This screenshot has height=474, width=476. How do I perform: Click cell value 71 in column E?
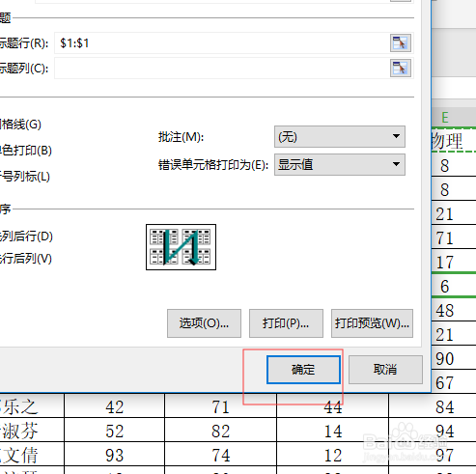point(454,237)
